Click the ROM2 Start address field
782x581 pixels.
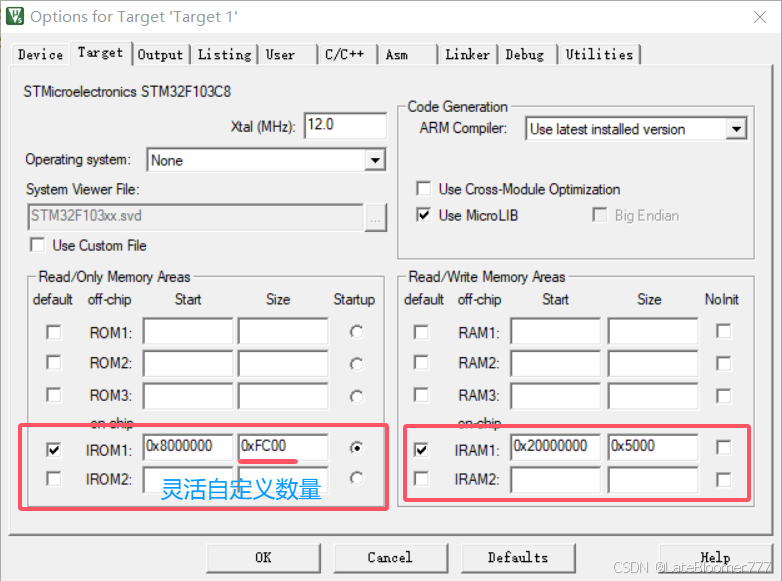click(x=188, y=364)
